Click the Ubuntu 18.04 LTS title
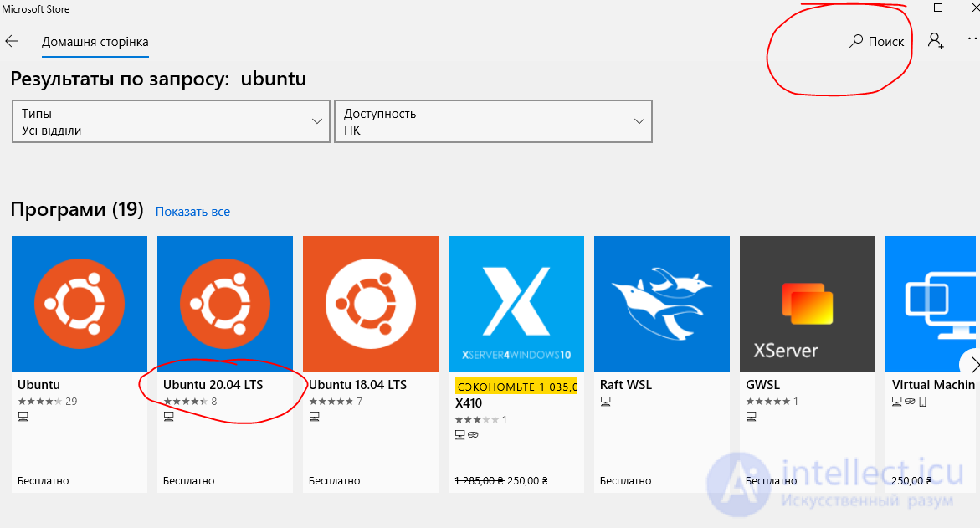The height and width of the screenshot is (528, 980). pyautogui.click(x=357, y=384)
